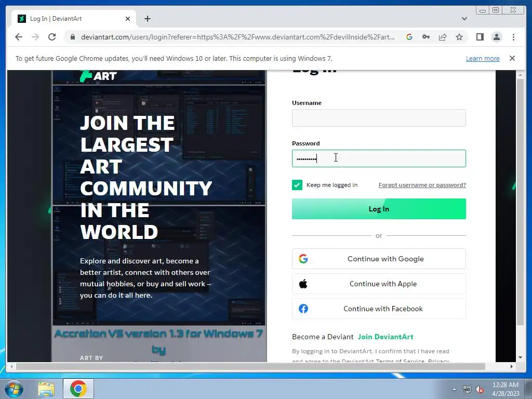The height and width of the screenshot is (399, 532).
Task: Click the browser back arrow
Action: [19, 37]
